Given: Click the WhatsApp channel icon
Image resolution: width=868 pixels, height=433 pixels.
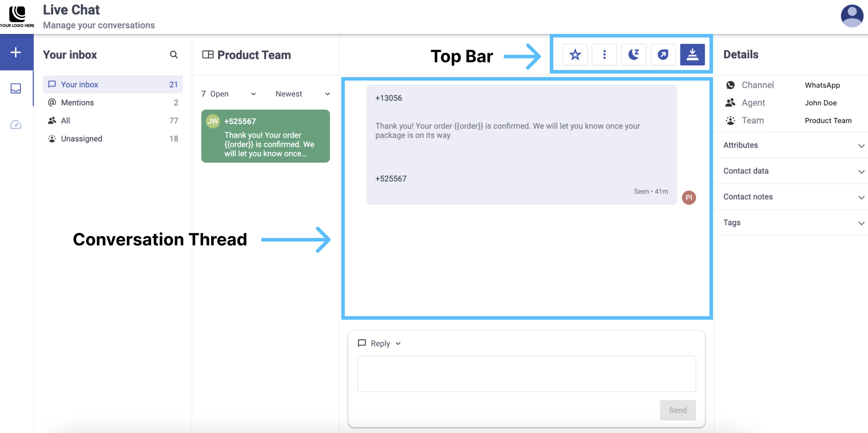Looking at the screenshot, I should pos(730,85).
